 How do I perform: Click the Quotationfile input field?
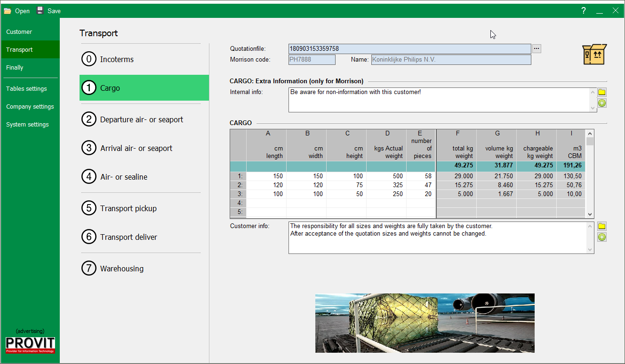click(409, 49)
